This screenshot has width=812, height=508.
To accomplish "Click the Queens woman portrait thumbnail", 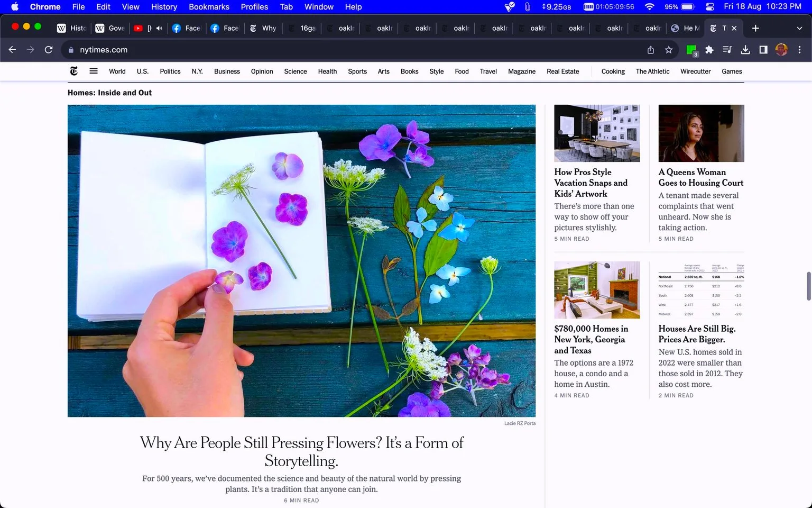I will tap(701, 133).
